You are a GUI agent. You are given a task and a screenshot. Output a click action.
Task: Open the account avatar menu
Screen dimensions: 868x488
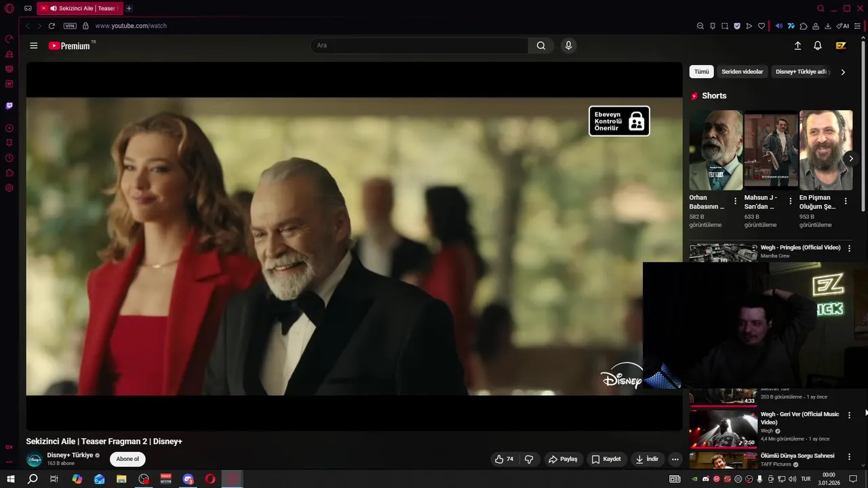coord(841,45)
